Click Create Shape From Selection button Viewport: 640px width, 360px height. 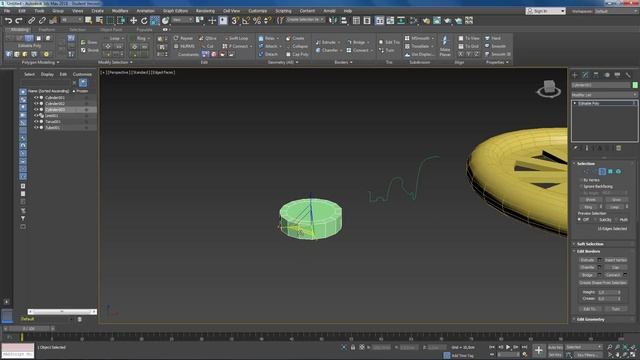tap(602, 283)
